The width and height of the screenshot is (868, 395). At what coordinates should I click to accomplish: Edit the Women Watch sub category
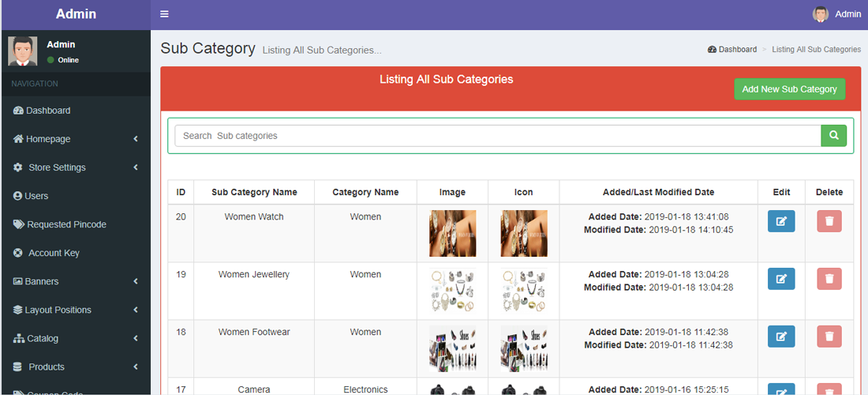click(x=781, y=221)
